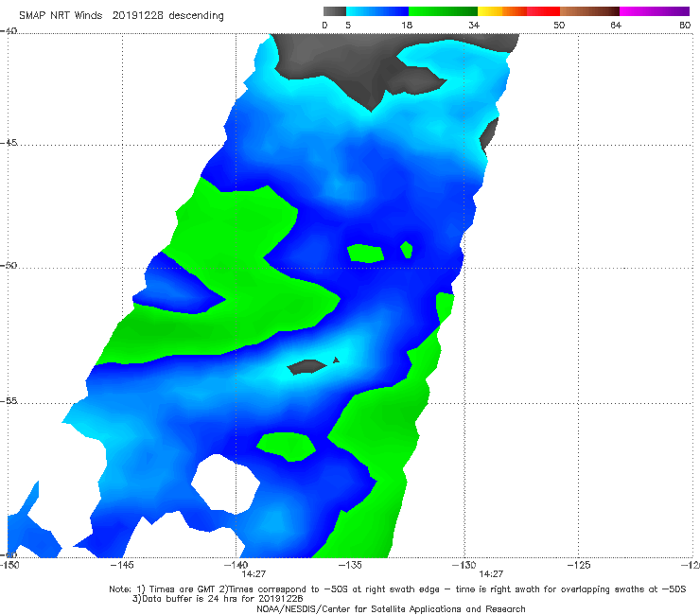The image size is (700, 615).
Task: Click the NOAA/NESDIS credit line
Action: coord(391,608)
